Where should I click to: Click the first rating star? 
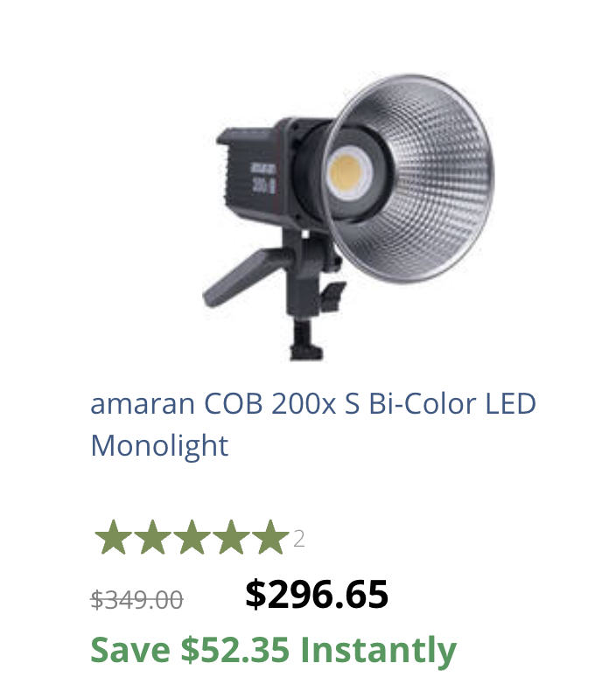tap(114, 537)
